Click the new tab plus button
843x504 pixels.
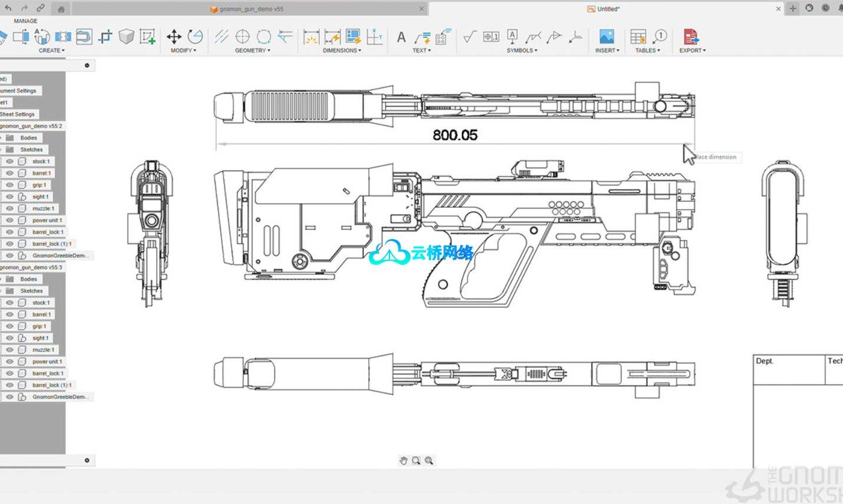pyautogui.click(x=793, y=8)
